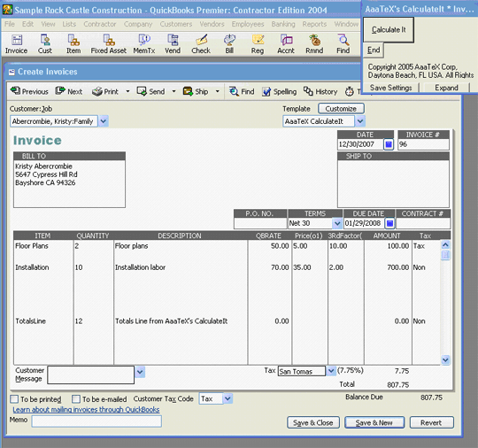This screenshot has height=448, width=478.
Task: Open the Banking menu
Action: point(283,24)
